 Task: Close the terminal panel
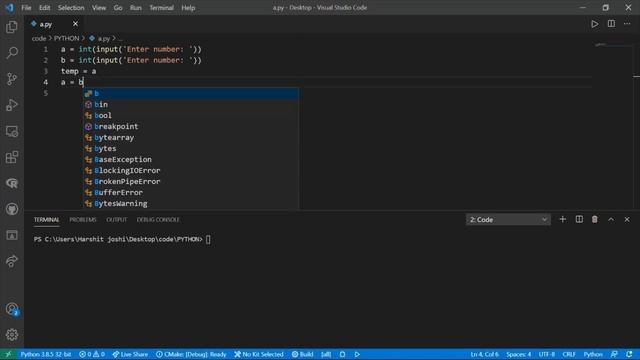click(627, 220)
